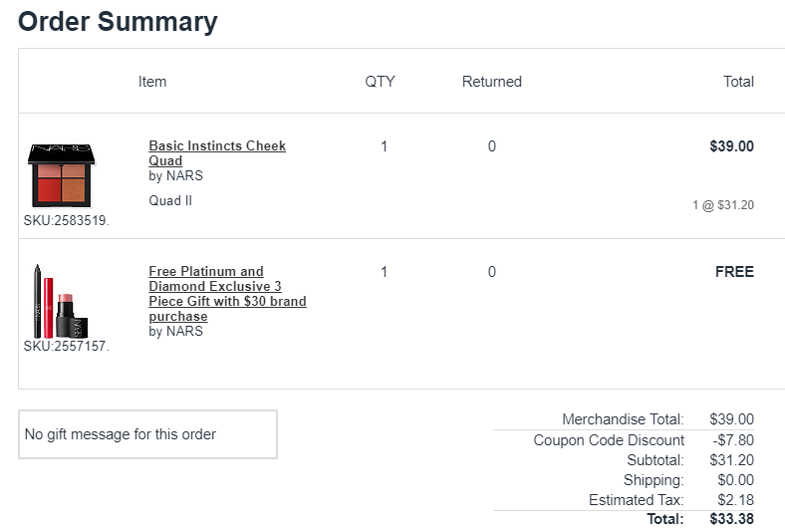
Task: Click the NARS 3 piece gift thumbnail
Action: point(63,300)
